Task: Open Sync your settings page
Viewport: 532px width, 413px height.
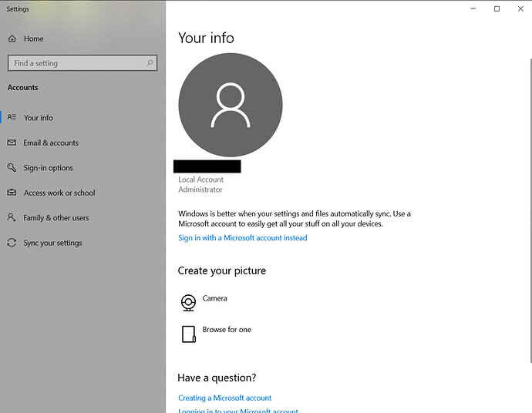Action: 82,243
